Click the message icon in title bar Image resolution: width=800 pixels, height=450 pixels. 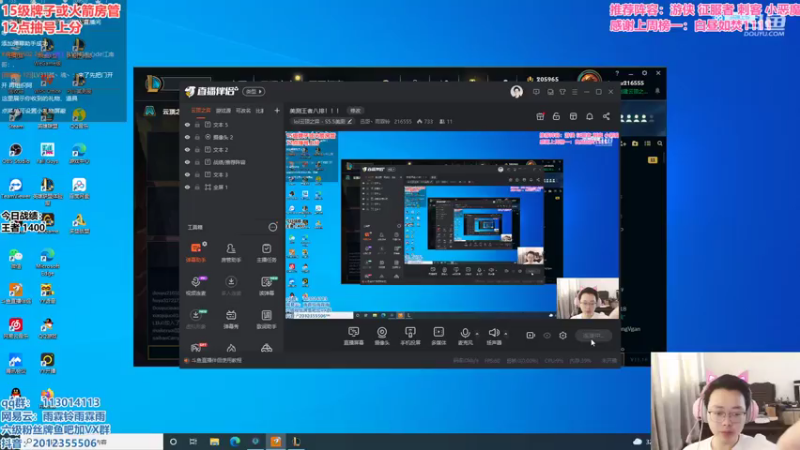(x=536, y=92)
